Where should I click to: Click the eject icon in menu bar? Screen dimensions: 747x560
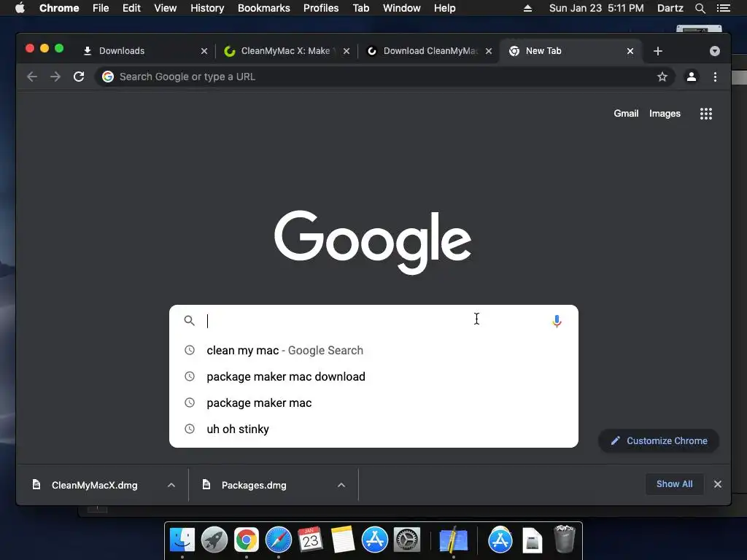527,8
